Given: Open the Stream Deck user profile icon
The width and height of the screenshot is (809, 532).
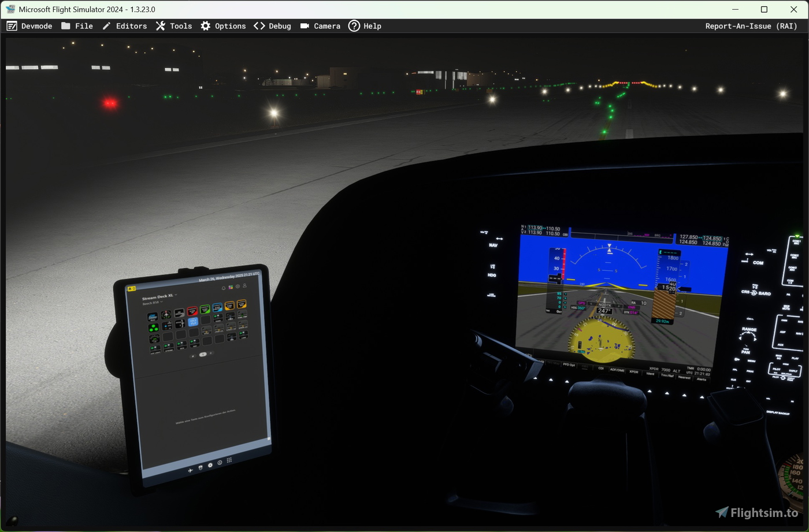Looking at the screenshot, I should coord(244,286).
